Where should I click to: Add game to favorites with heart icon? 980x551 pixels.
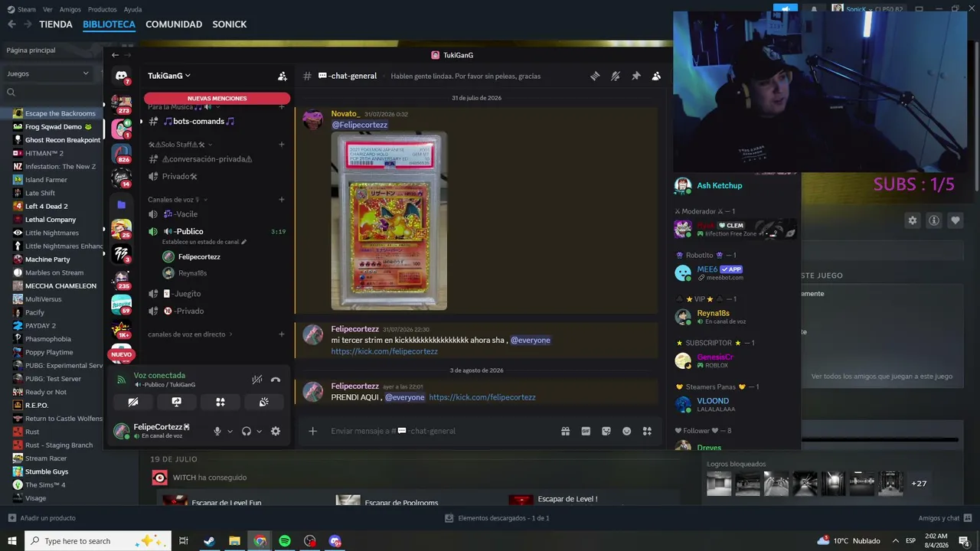955,220
